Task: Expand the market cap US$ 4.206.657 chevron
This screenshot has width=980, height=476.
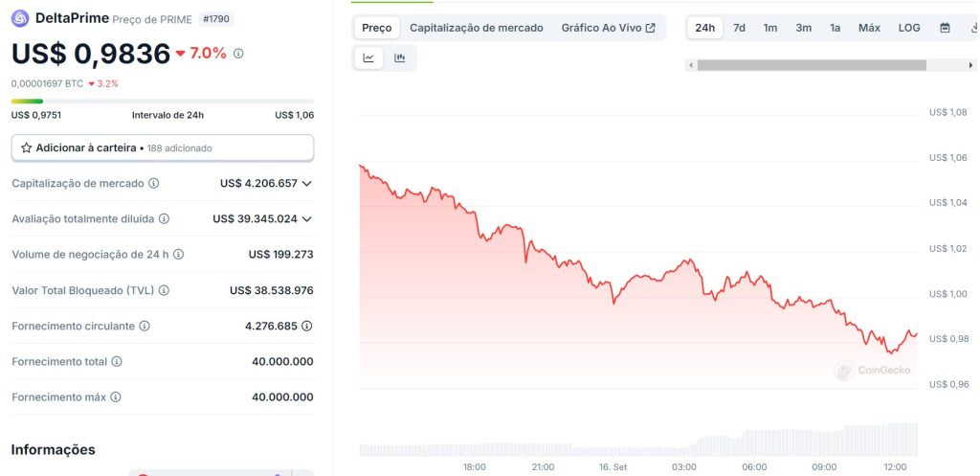Action: 307,183
